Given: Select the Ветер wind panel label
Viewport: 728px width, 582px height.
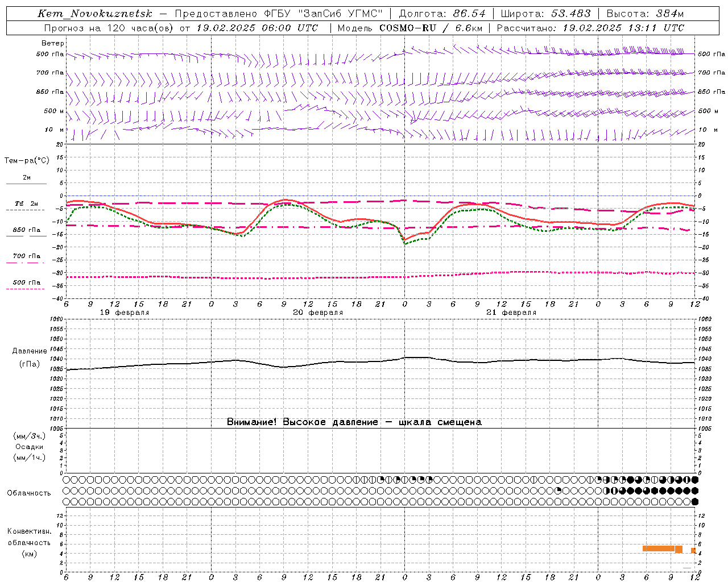Looking at the screenshot, I should [53, 43].
